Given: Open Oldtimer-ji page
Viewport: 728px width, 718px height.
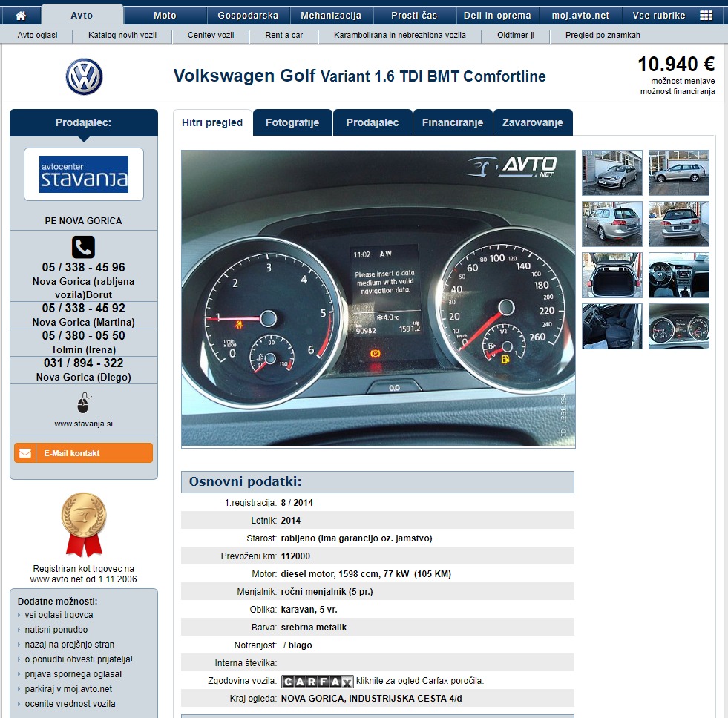Looking at the screenshot, I should (x=516, y=35).
